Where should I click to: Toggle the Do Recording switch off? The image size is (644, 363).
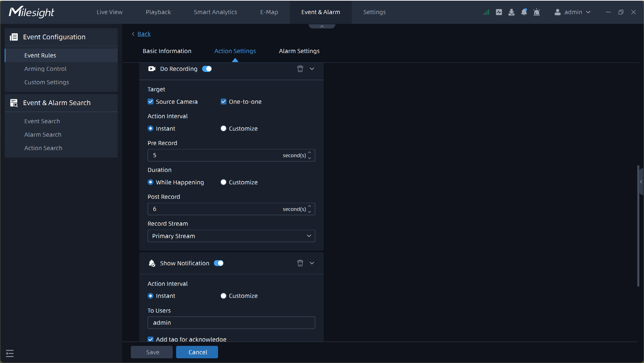pos(207,69)
